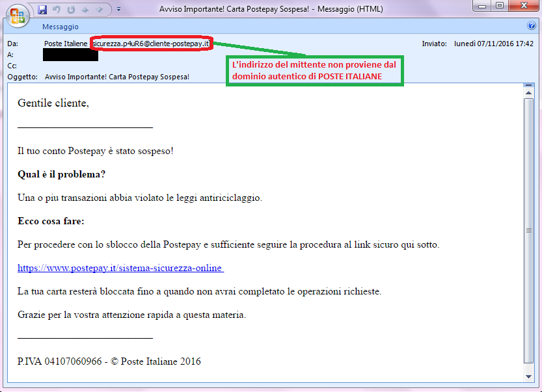
Task: Click the Undo arrow icon
Action: point(57,10)
